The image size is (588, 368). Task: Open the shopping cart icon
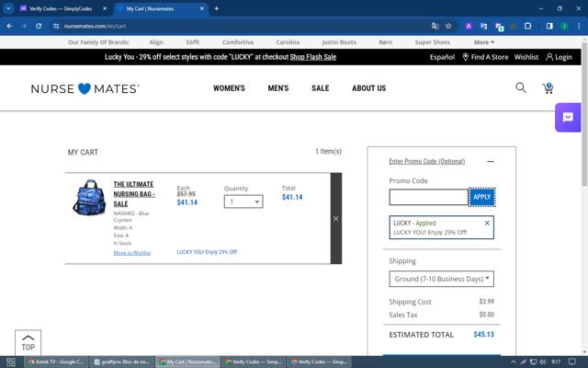coord(548,88)
